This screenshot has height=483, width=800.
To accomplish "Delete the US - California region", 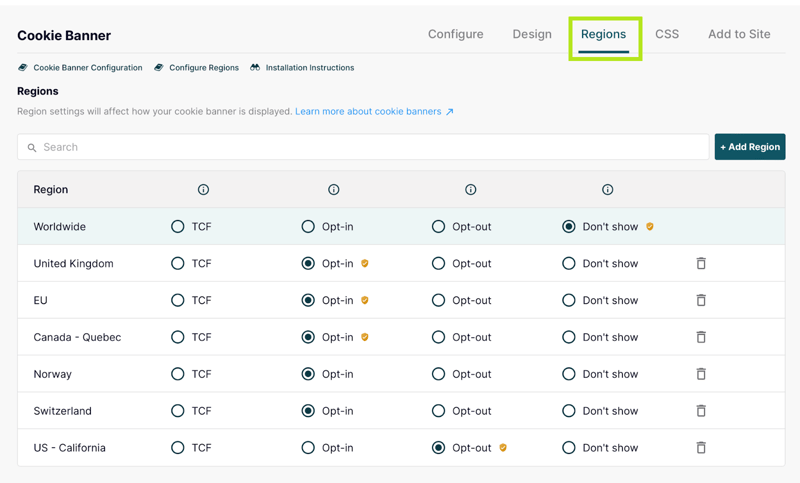I will point(701,448).
